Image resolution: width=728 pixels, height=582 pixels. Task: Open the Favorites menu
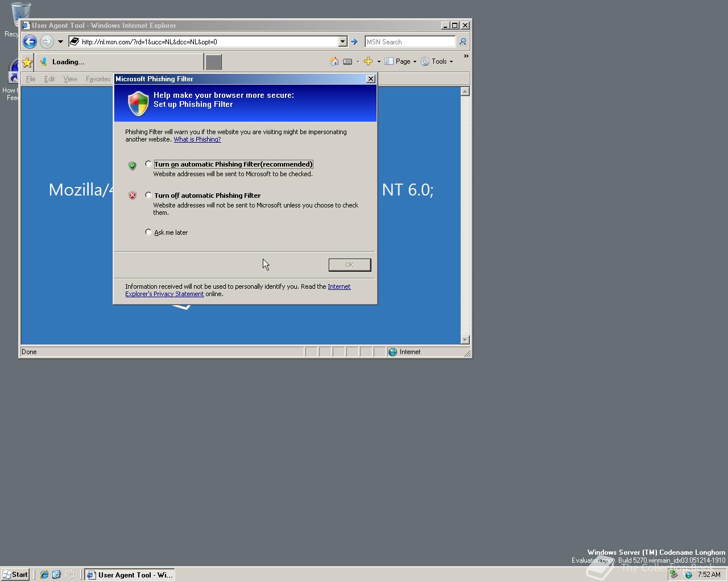click(98, 79)
